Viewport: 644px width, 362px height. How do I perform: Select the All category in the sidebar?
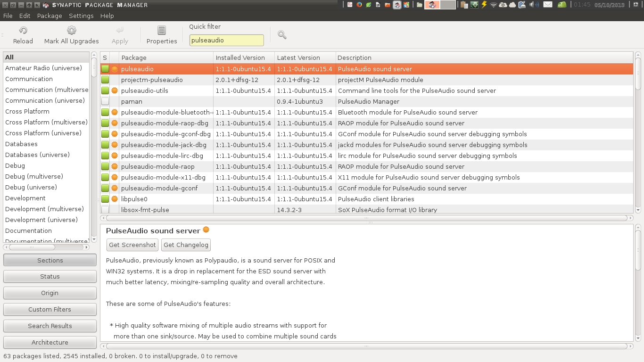tap(46, 57)
